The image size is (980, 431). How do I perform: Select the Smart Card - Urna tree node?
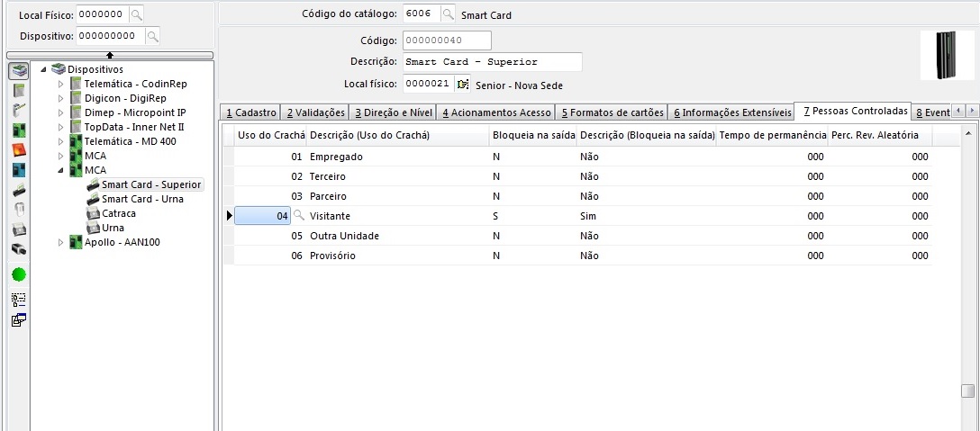(142, 199)
